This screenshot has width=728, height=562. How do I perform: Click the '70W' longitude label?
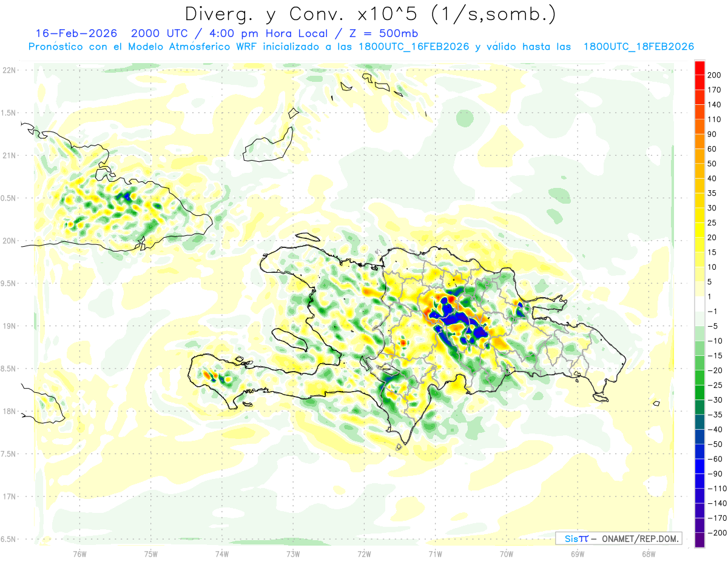pyautogui.click(x=507, y=554)
